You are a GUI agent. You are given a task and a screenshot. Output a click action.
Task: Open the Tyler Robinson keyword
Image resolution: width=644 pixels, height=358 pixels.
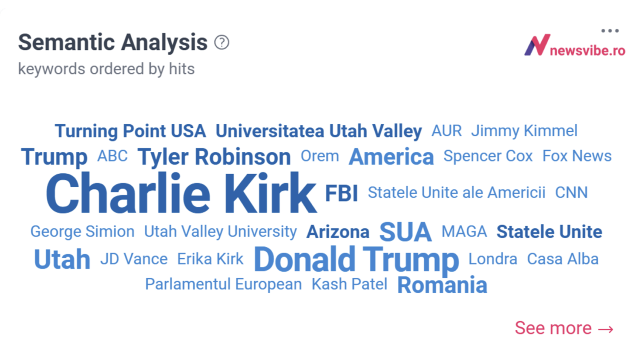214,157
